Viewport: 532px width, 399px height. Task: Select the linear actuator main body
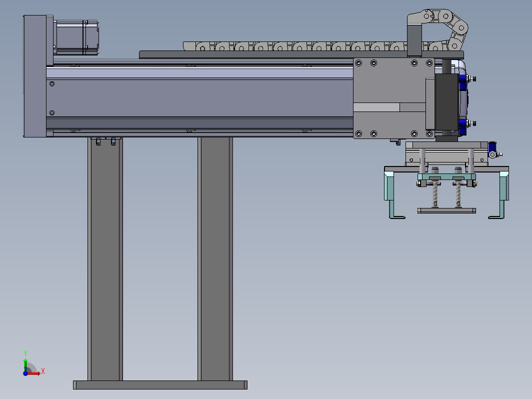[x=199, y=98]
